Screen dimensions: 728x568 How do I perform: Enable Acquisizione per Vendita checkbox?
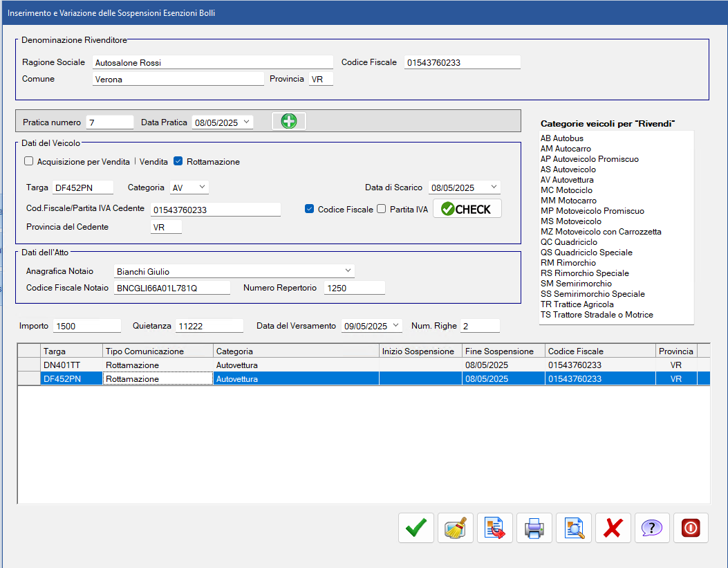pyautogui.click(x=29, y=162)
